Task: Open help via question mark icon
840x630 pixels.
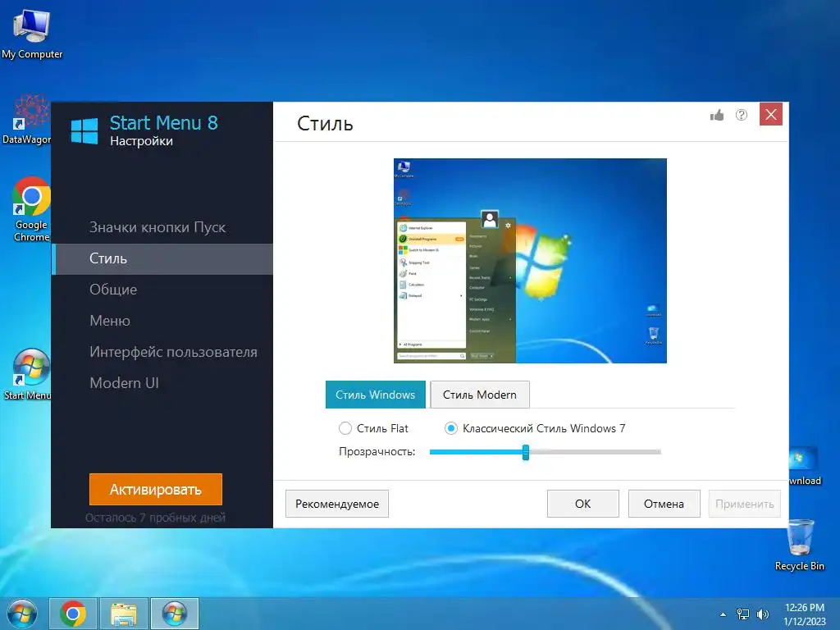Action: click(742, 115)
